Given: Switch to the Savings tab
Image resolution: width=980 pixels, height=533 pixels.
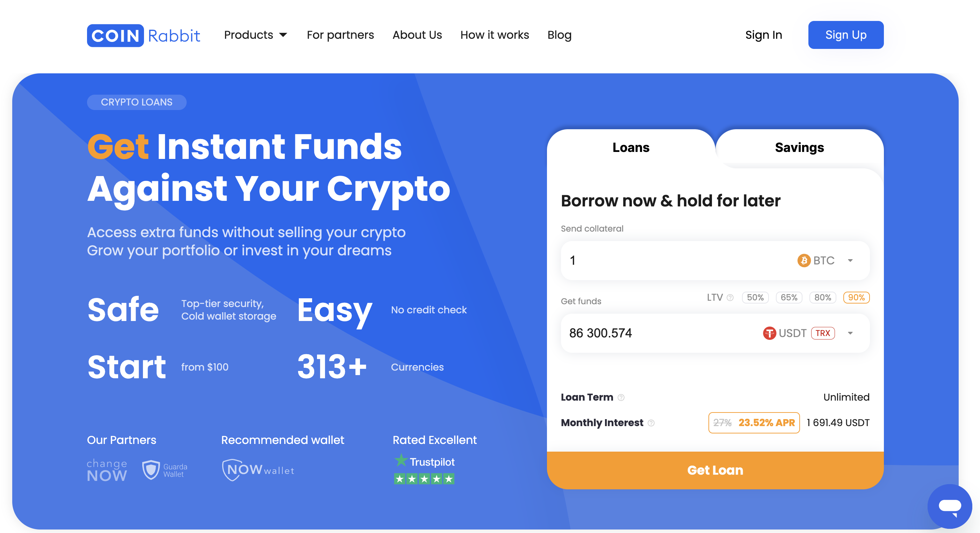Looking at the screenshot, I should click(799, 148).
